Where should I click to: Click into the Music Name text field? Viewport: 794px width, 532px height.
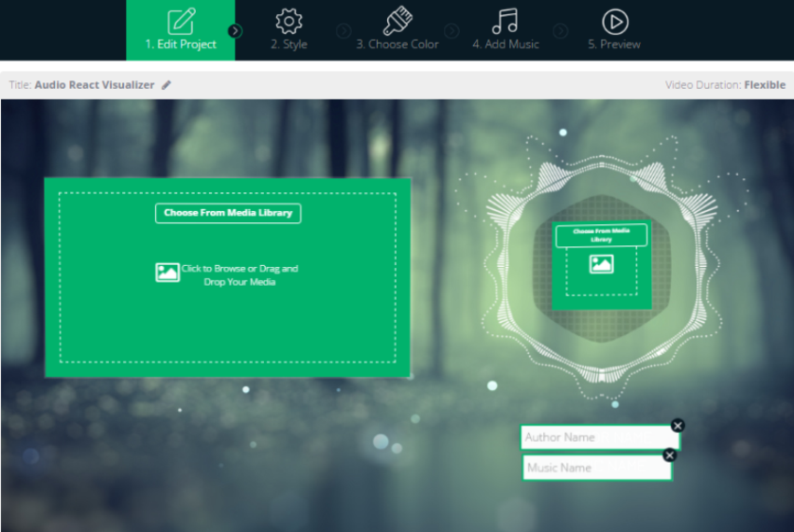pyautogui.click(x=594, y=468)
